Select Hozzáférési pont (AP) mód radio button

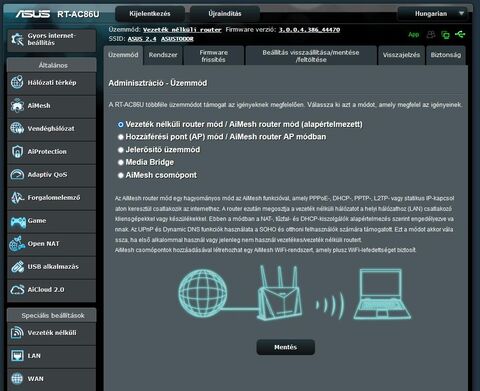[121, 137]
